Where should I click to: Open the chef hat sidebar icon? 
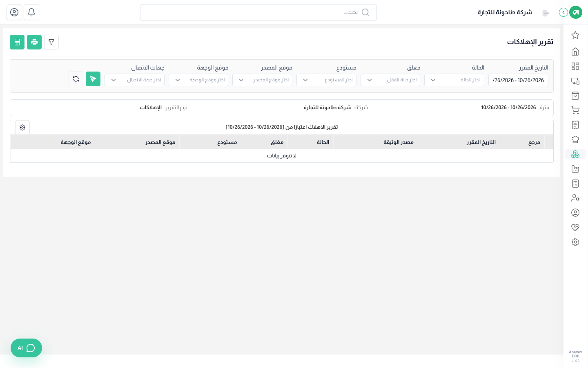[x=575, y=139]
